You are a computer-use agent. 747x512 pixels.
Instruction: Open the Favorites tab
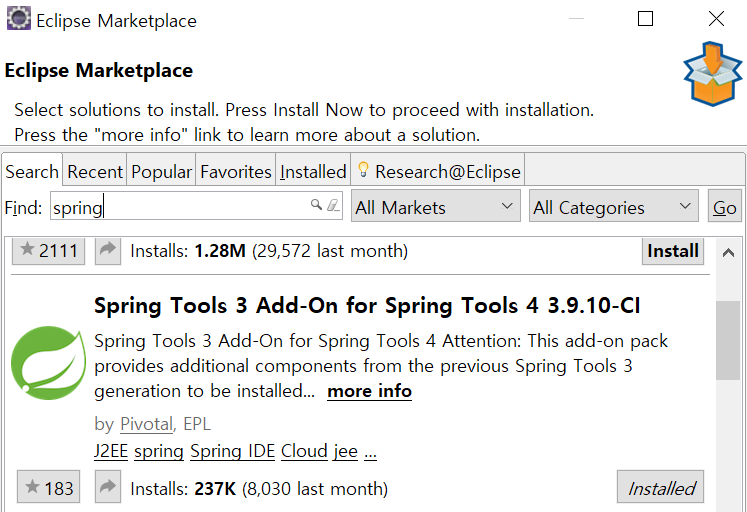point(236,171)
